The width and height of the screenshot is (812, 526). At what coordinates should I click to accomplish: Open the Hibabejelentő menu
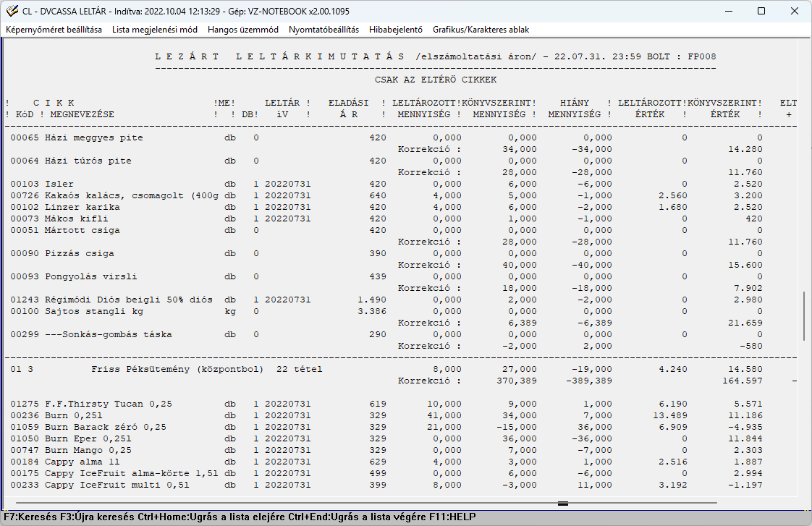tap(396, 30)
